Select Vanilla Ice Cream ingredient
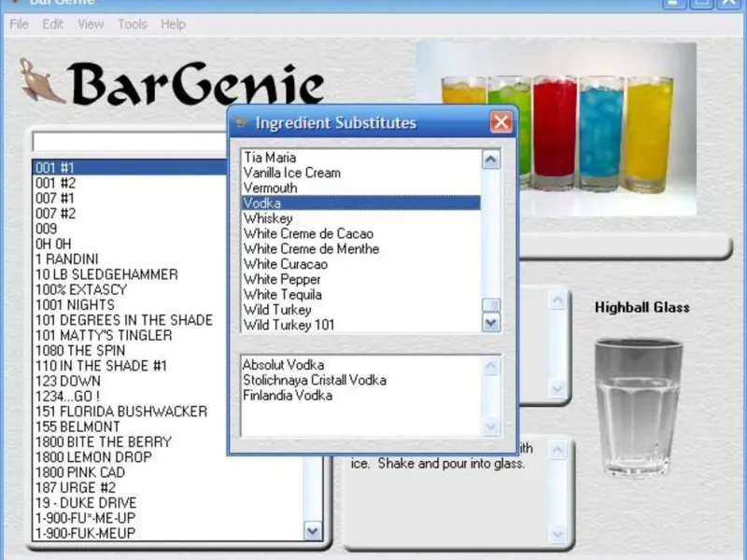This screenshot has height=560, width=747. [x=361, y=173]
